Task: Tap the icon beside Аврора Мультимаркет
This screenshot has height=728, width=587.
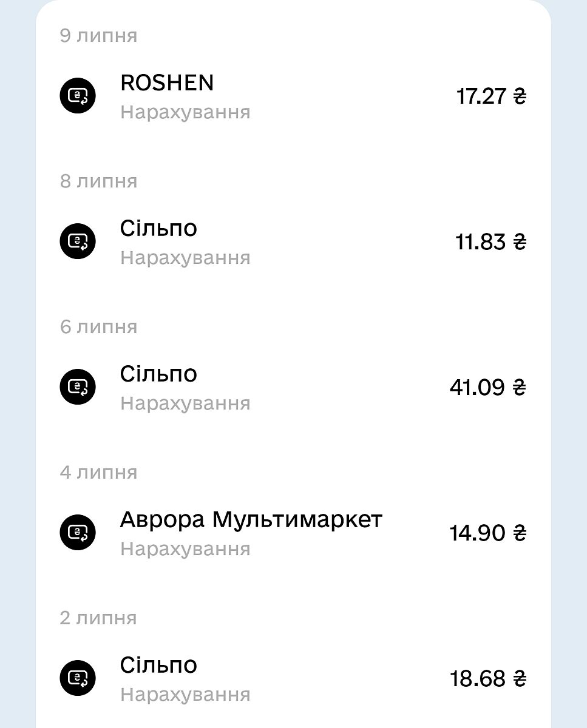Action: point(78,532)
